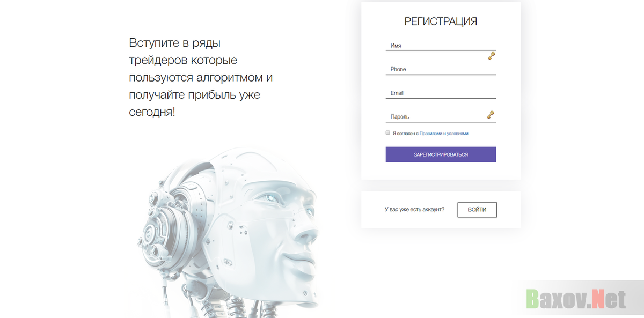Click the key icon in the Пароль field
Viewport: 644px width, 318px height.
click(x=490, y=115)
